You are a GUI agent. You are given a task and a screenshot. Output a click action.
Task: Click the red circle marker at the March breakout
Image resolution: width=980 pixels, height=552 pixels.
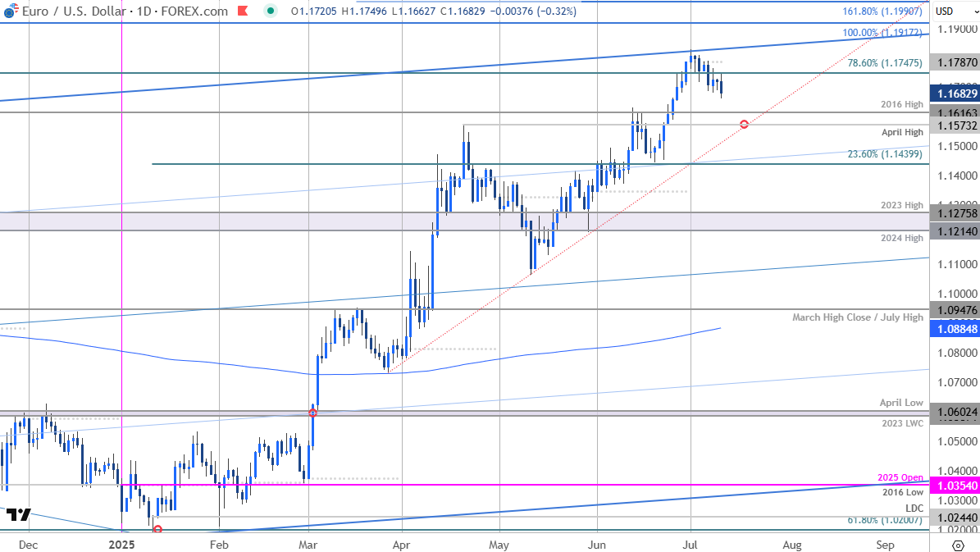click(x=313, y=413)
